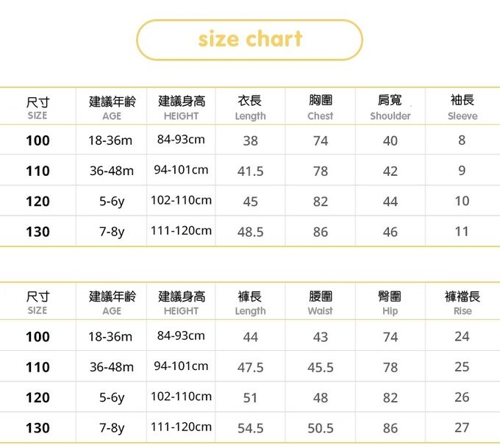This screenshot has width=500, height=448.
Task: Click the Hip column header
Action: click(390, 303)
